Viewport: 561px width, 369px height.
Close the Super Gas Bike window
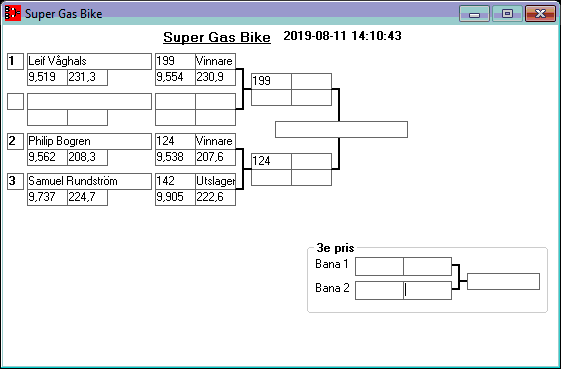(x=540, y=14)
